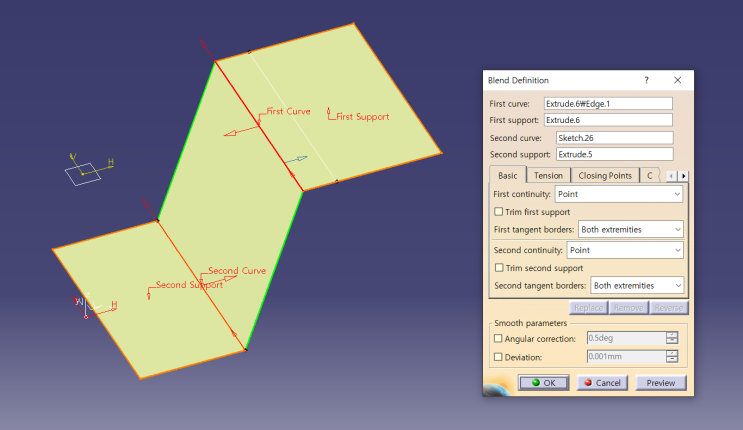Click the Angular correction spinner arrows
The height and width of the screenshot is (430, 743).
672,338
